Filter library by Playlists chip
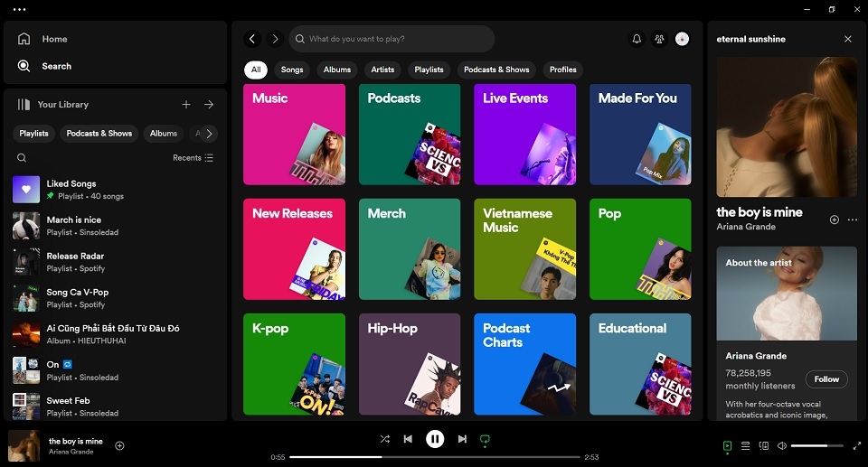 click(x=33, y=134)
